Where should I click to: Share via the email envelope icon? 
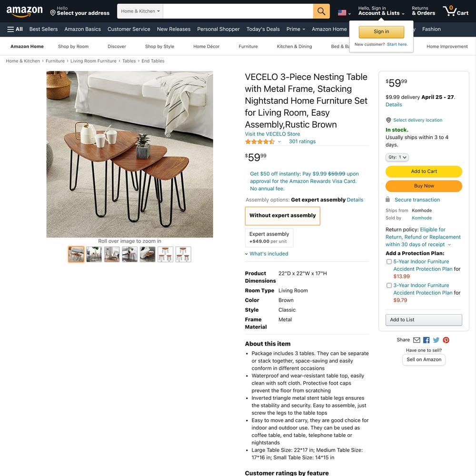click(x=416, y=340)
